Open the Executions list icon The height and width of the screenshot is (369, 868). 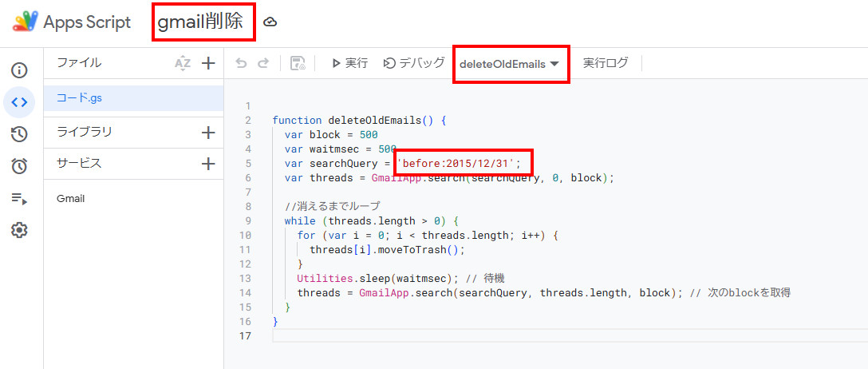19,198
